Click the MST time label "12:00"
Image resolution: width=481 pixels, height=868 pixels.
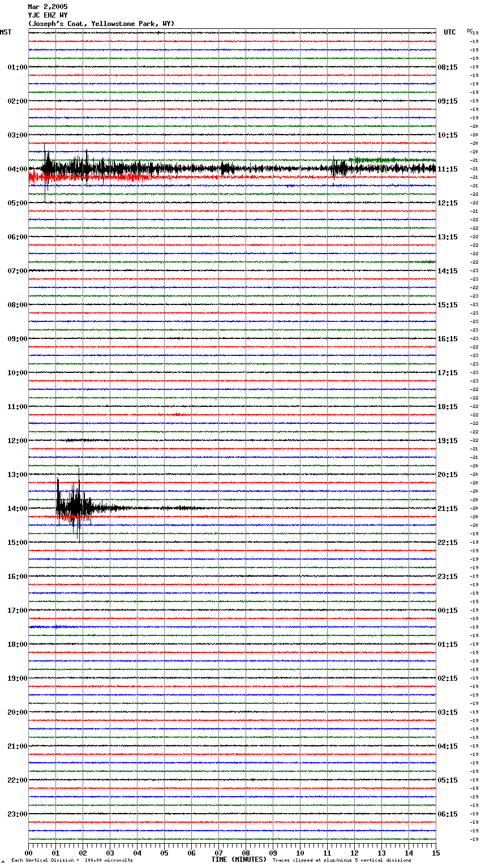point(18,441)
